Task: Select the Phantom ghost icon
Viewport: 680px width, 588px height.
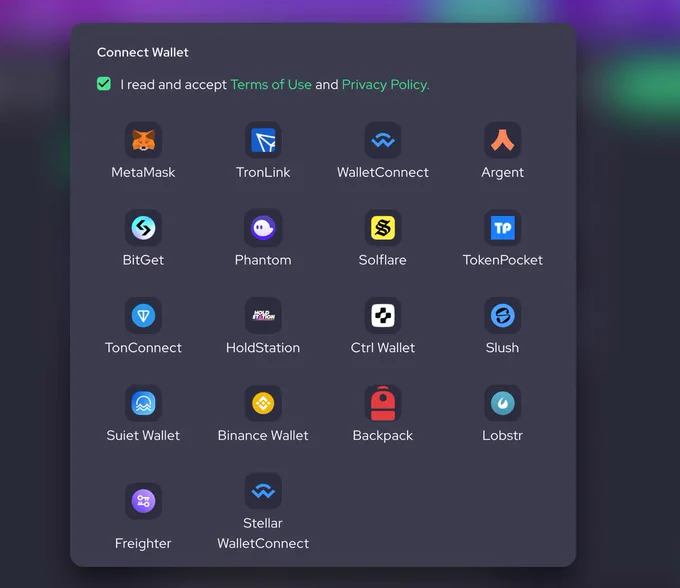Action: (x=263, y=228)
